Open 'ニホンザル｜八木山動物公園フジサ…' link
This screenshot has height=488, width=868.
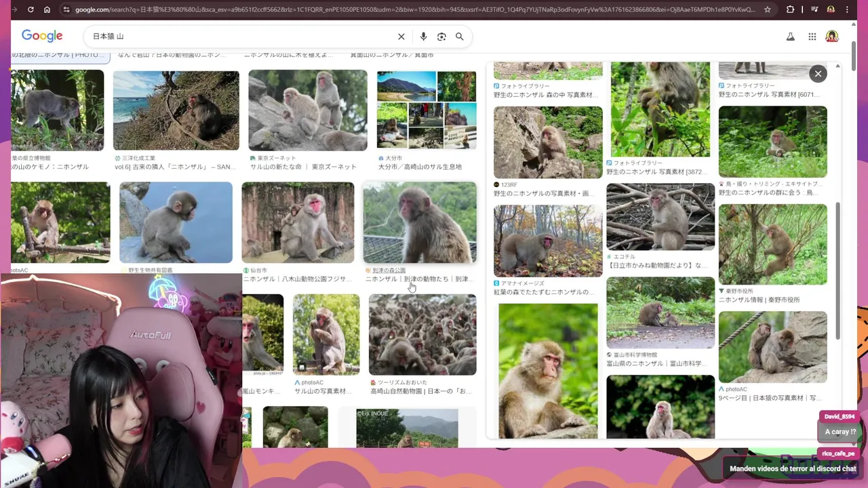[x=298, y=279]
